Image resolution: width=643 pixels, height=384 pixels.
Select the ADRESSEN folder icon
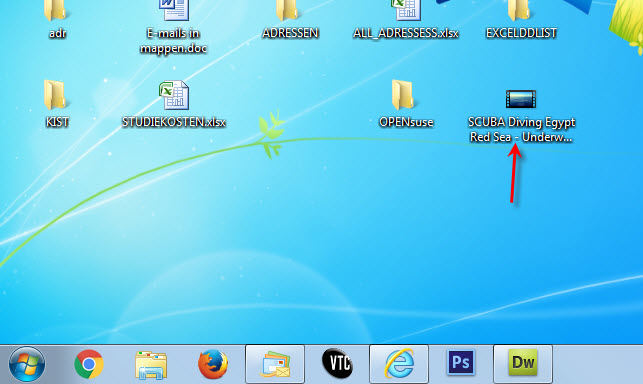point(287,11)
